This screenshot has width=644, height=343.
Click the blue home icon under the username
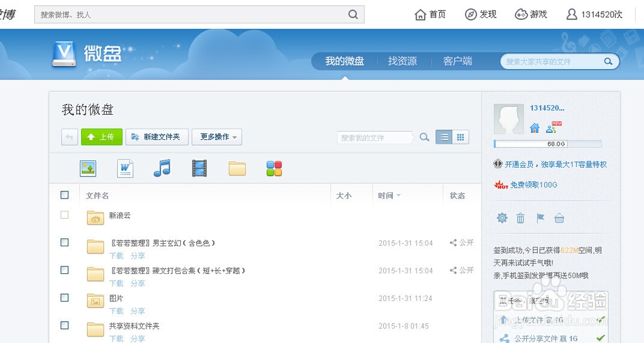click(x=535, y=128)
